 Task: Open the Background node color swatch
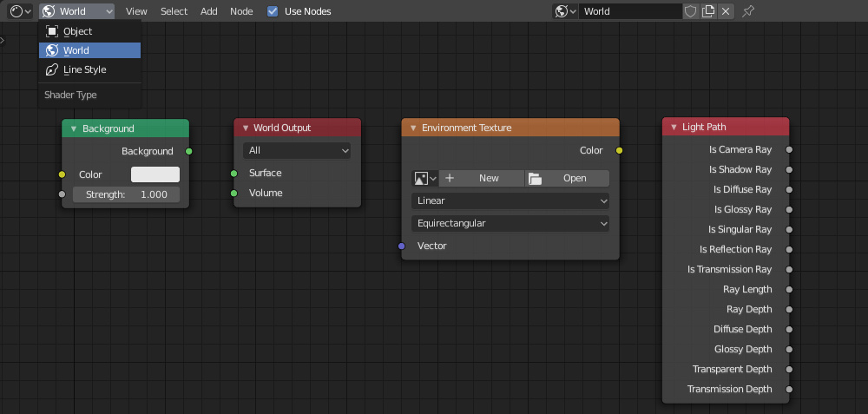tap(155, 174)
